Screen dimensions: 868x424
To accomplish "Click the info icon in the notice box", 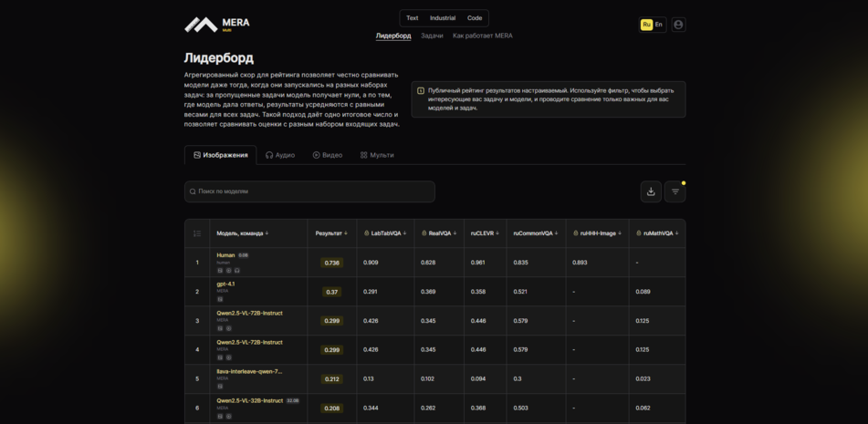I will click(421, 91).
